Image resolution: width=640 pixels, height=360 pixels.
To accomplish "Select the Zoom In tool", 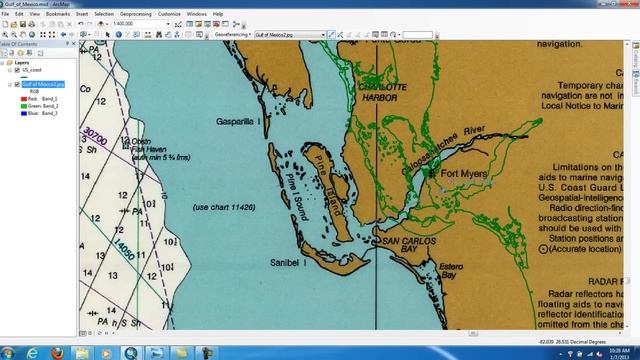I will coord(5,35).
